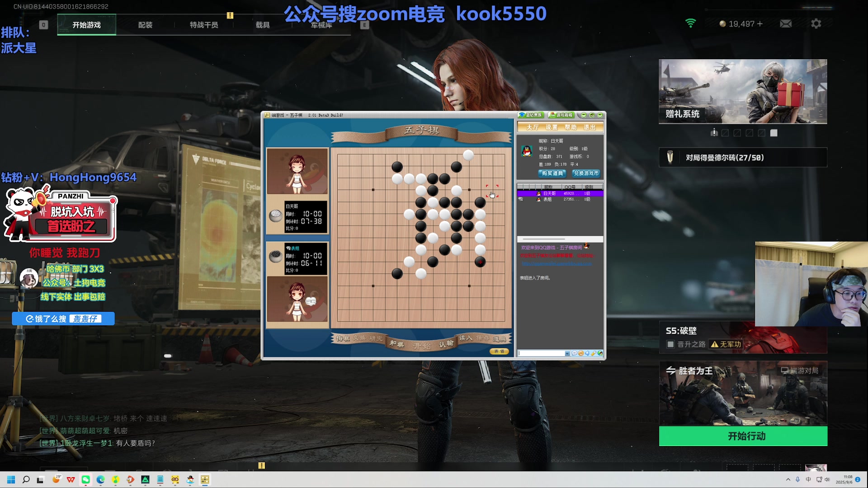Click the black stone bowl icon
The image size is (868, 488).
tap(276, 257)
